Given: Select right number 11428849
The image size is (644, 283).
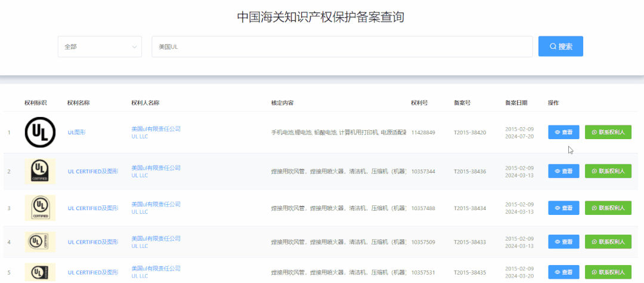Looking at the screenshot, I should click(x=423, y=133).
